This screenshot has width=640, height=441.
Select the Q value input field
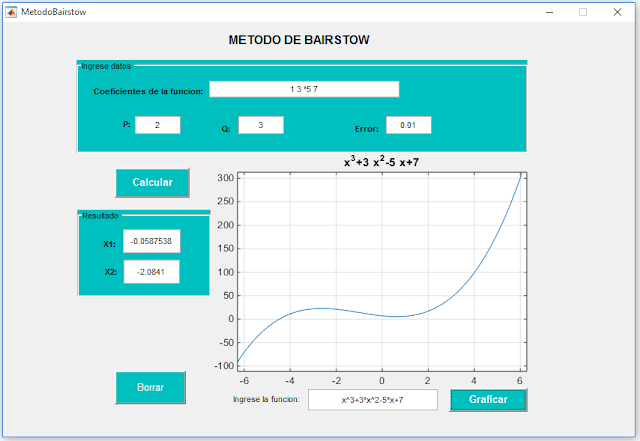[261, 125]
